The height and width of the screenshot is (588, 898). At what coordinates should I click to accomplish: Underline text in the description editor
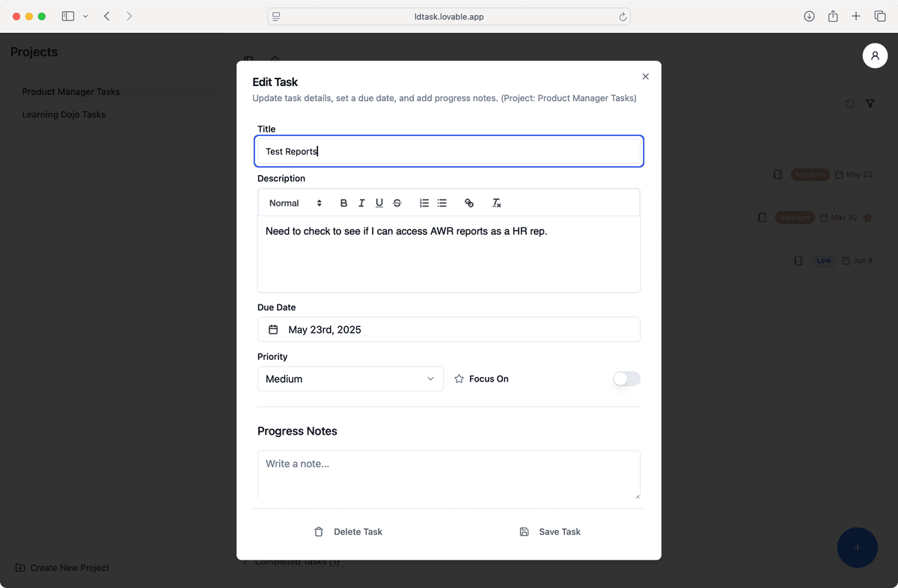click(x=379, y=203)
